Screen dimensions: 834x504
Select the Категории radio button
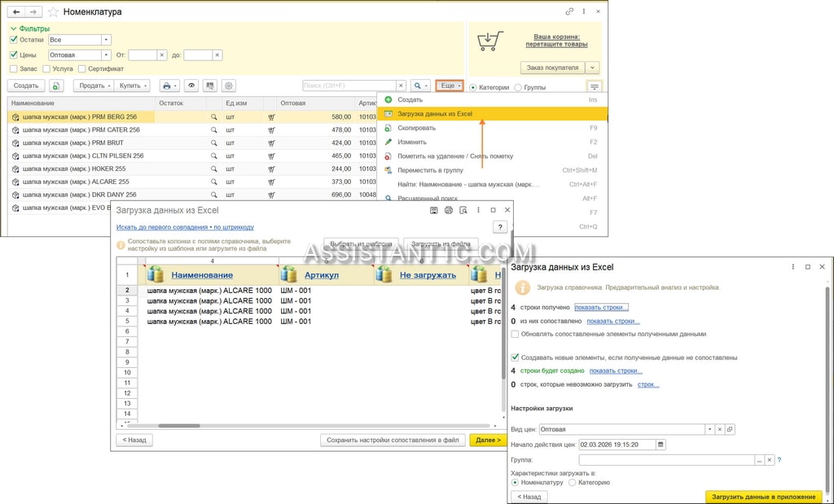473,87
